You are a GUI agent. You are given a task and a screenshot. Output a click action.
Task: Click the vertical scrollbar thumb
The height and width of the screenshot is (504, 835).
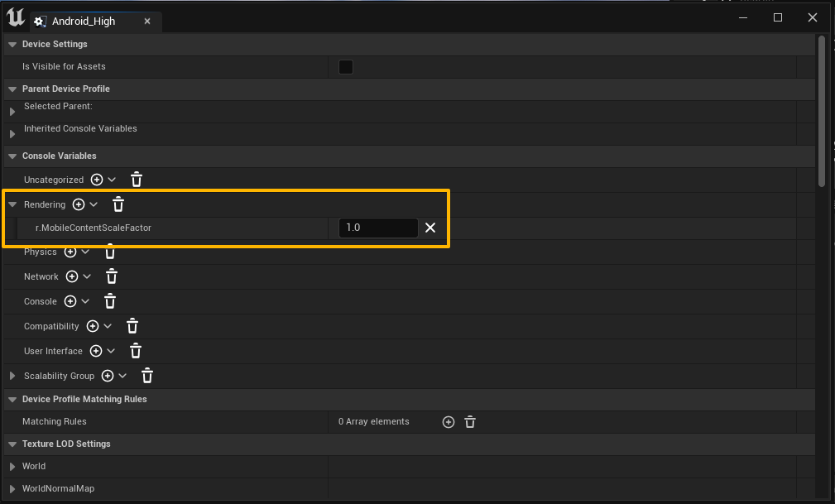coord(822,112)
